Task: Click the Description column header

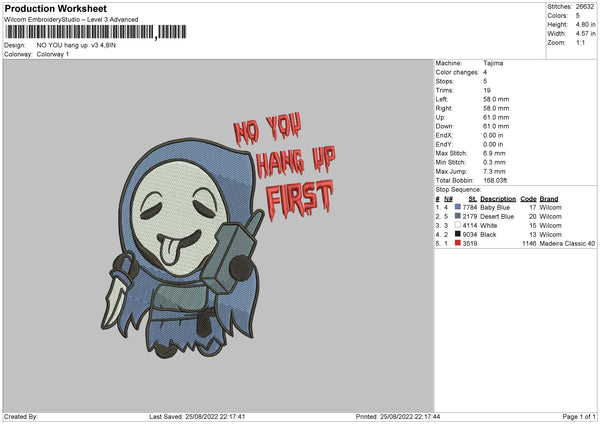Action: [498, 199]
